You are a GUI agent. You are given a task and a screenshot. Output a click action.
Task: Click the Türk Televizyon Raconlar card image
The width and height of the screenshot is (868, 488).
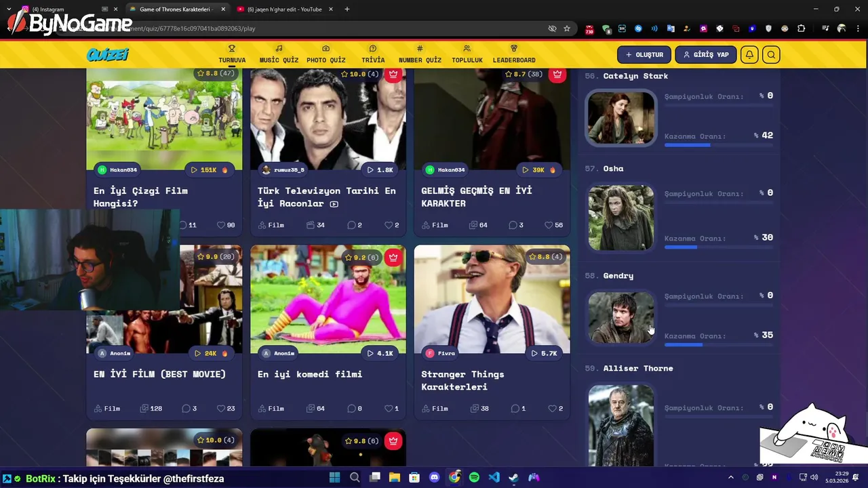[328, 119]
